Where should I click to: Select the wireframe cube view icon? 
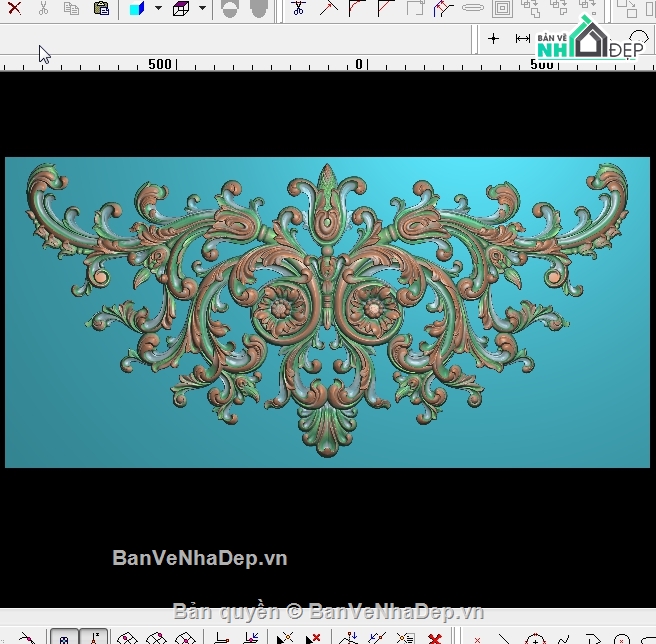pos(181,9)
